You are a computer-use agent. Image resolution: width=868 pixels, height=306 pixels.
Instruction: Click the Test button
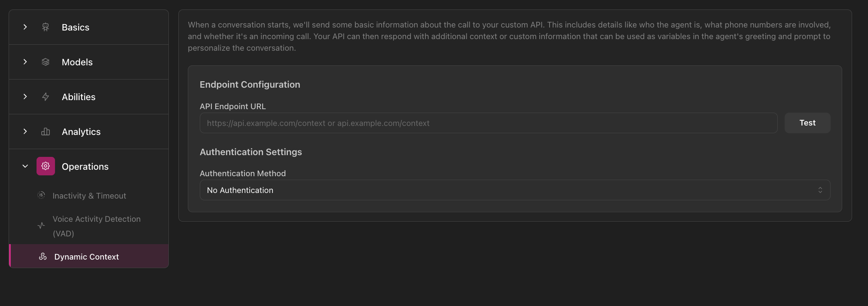click(807, 122)
